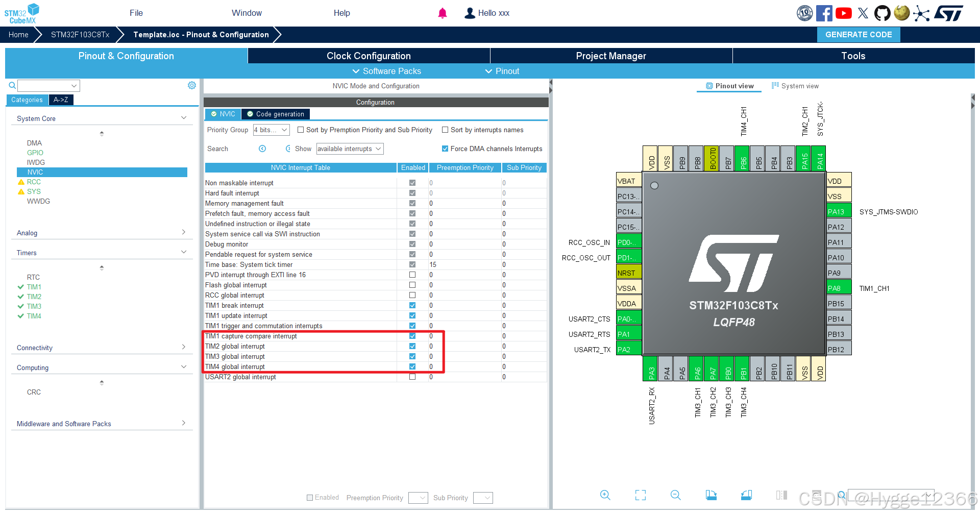Open the Facebook icon

click(824, 13)
